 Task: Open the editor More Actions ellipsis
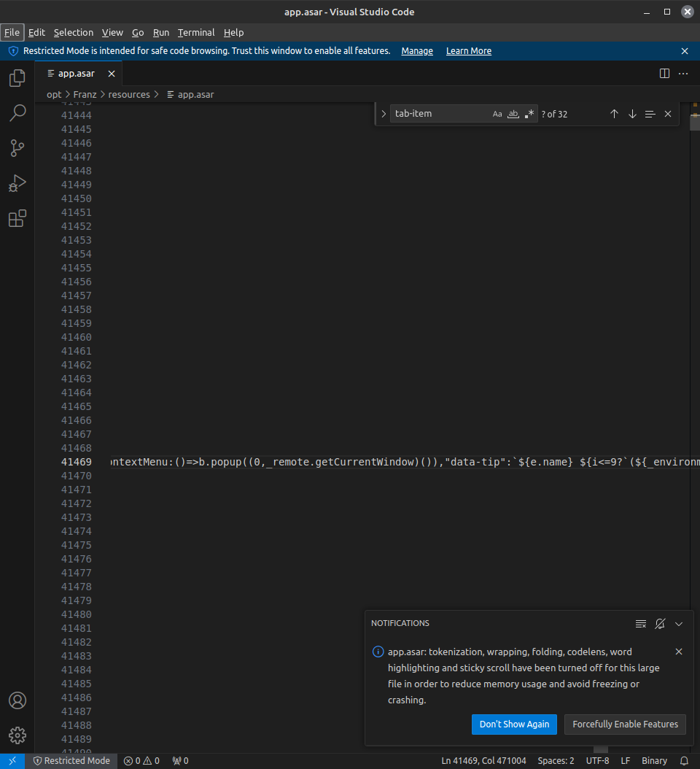coord(683,74)
